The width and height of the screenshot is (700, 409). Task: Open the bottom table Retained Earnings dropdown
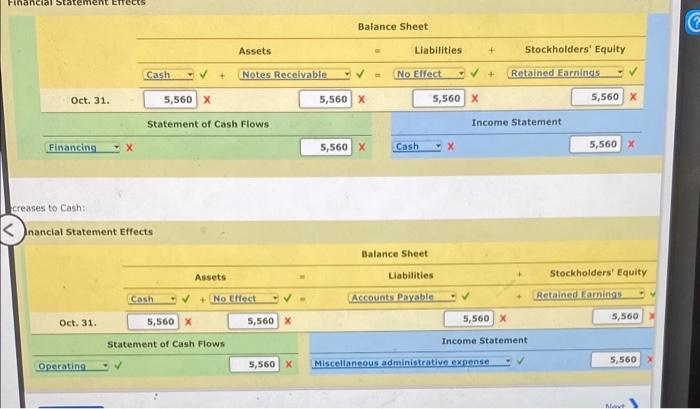(589, 294)
